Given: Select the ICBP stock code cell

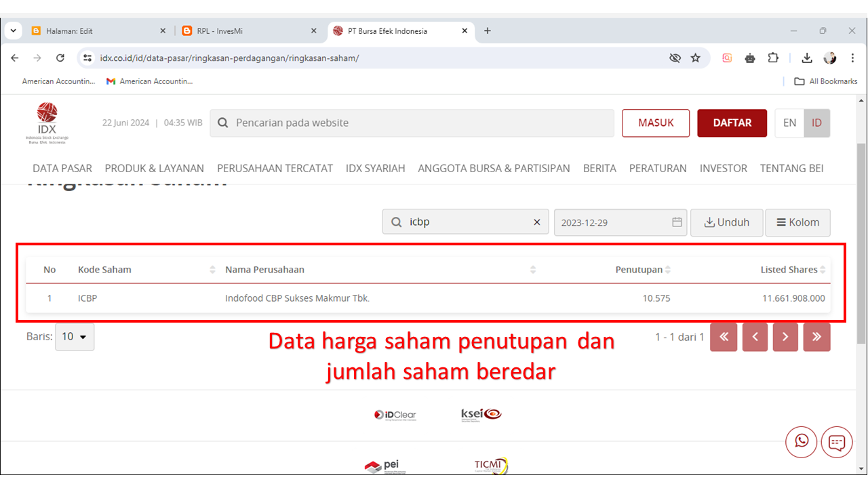Looking at the screenshot, I should [87, 298].
